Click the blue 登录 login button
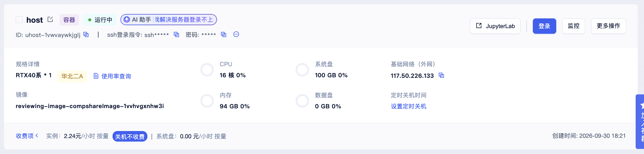 tap(544, 26)
